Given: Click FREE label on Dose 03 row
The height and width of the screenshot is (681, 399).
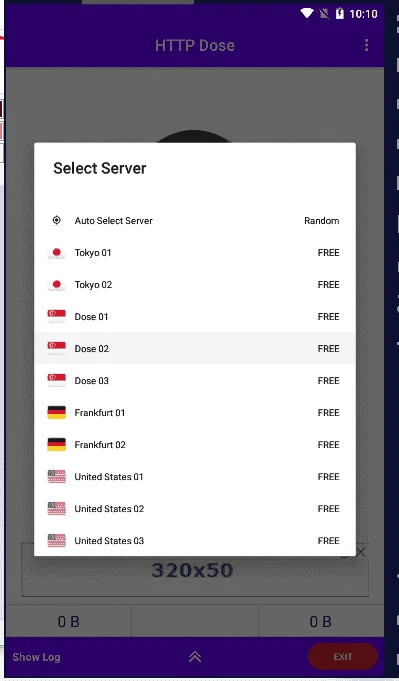Looking at the screenshot, I should 329,381.
